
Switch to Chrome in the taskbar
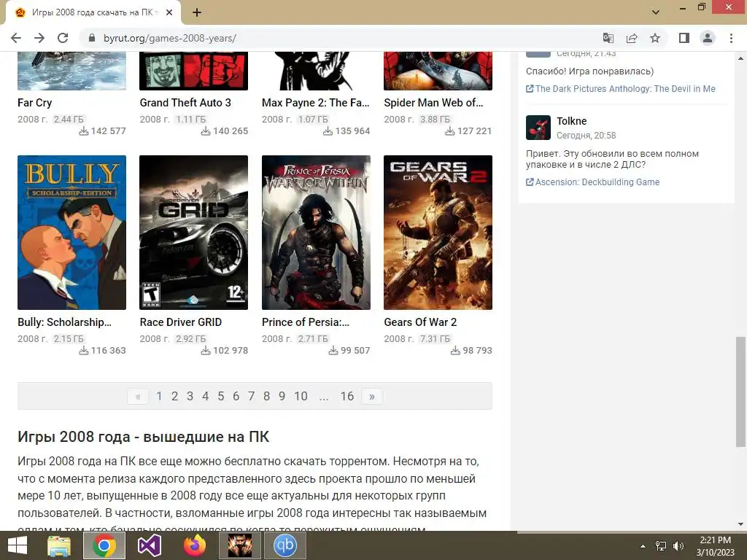pyautogui.click(x=104, y=545)
